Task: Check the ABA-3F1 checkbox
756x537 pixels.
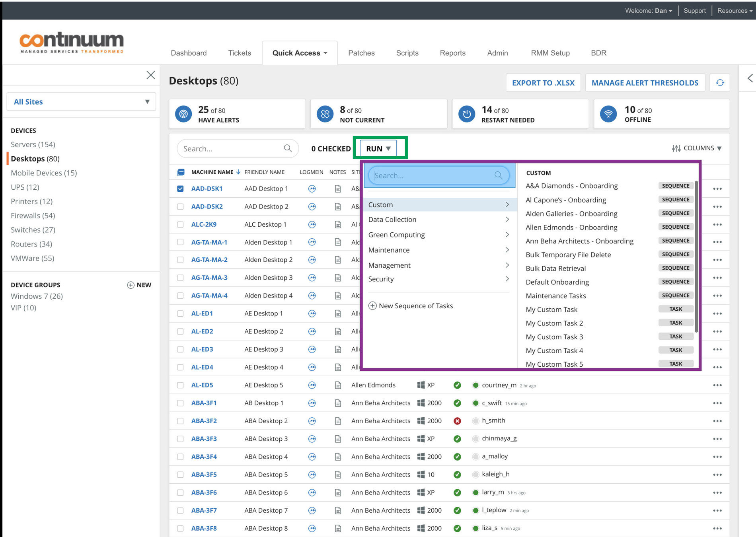Action: [x=180, y=403]
